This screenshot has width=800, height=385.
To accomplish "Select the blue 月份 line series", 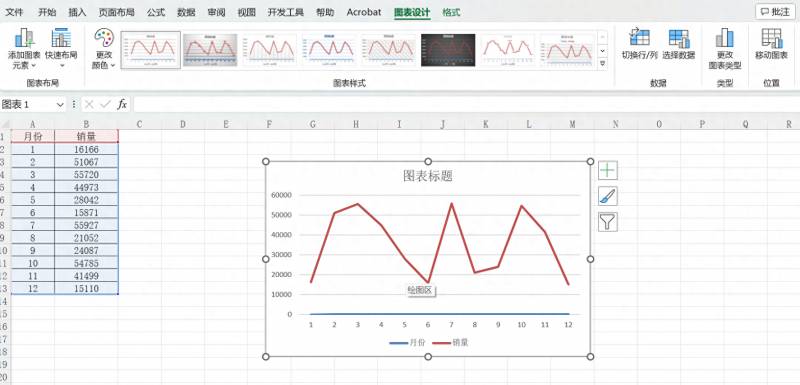I will pos(439,314).
